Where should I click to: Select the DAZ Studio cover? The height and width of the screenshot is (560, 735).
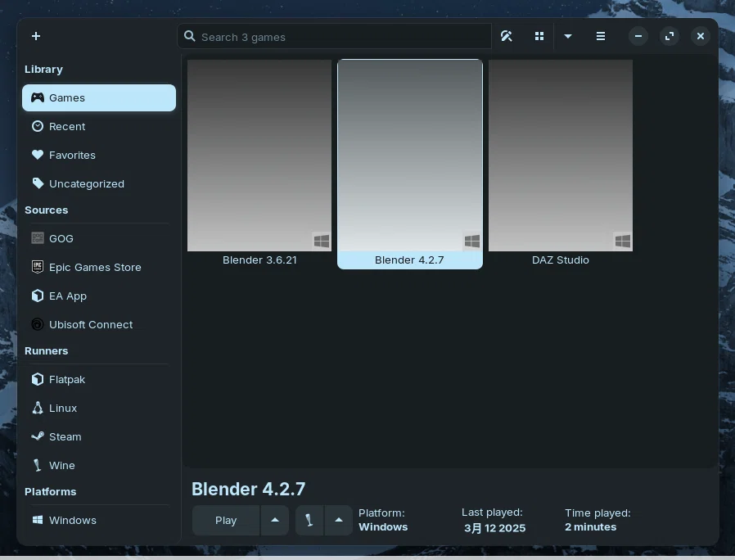click(x=561, y=156)
